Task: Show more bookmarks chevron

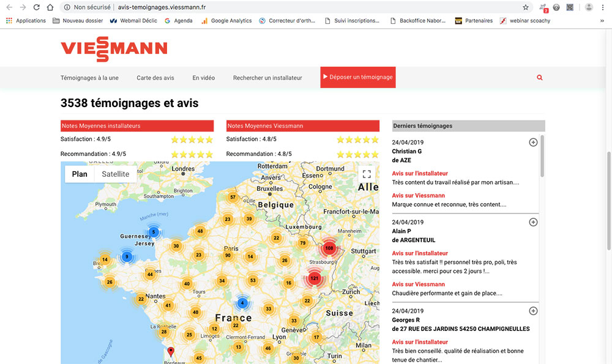Action: tap(602, 21)
